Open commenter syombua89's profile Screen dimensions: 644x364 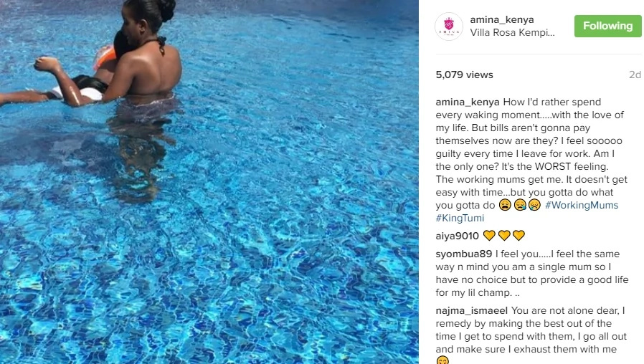point(464,254)
